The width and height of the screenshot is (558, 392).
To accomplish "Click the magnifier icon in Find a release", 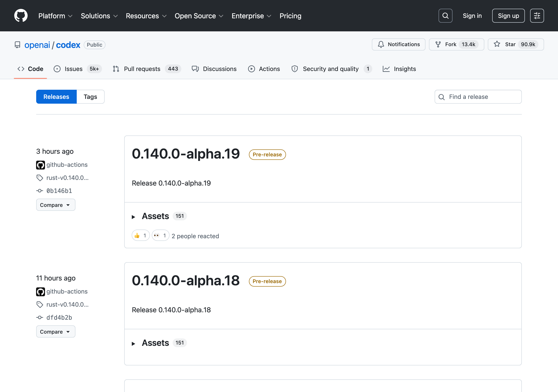I will 441,97.
